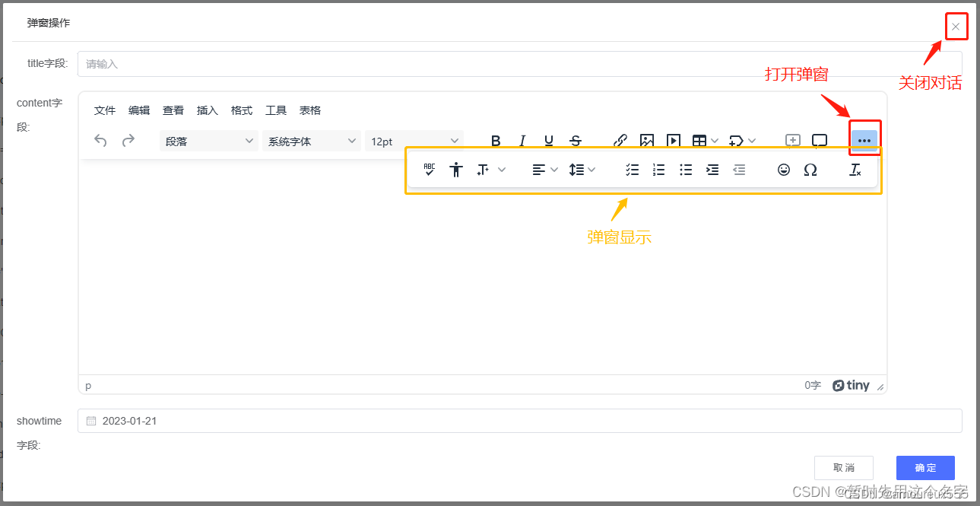Open the 表格 menu
The image size is (980, 506).
click(x=310, y=110)
